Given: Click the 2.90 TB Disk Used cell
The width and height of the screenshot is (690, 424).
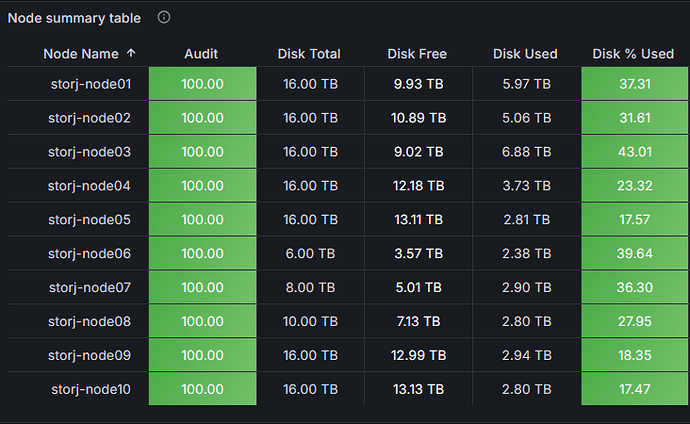Looking at the screenshot, I should point(527,287).
